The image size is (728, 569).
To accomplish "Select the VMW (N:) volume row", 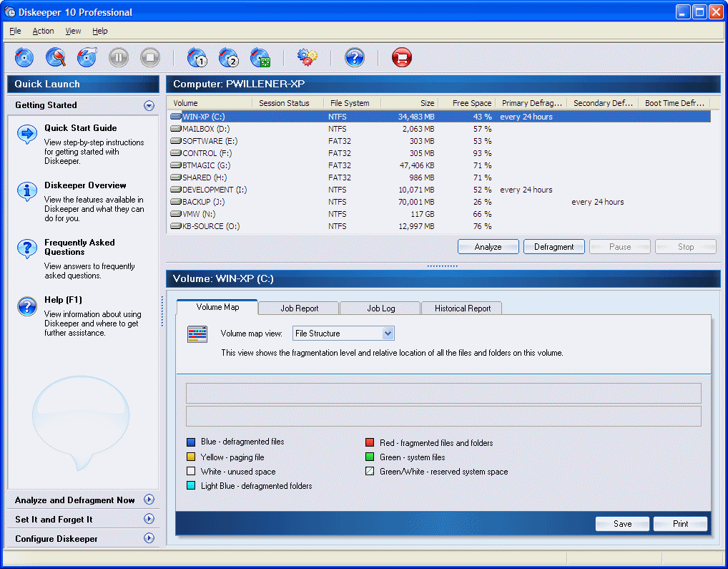I will pos(439,214).
